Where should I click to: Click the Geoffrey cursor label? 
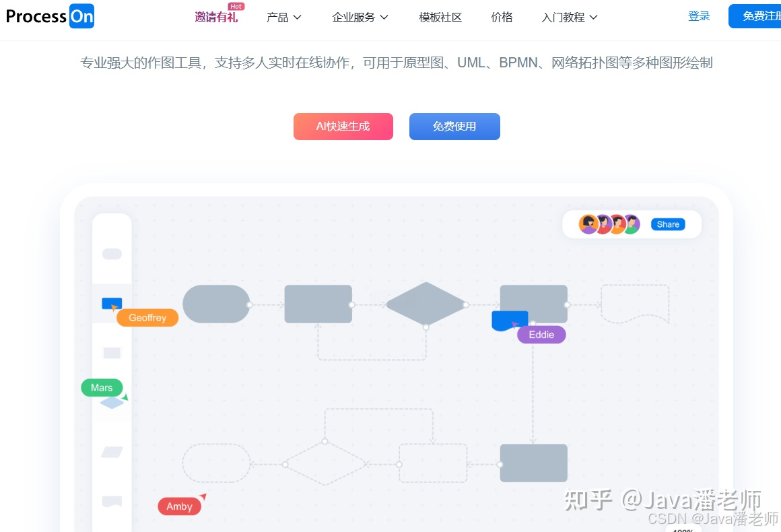coord(147,318)
